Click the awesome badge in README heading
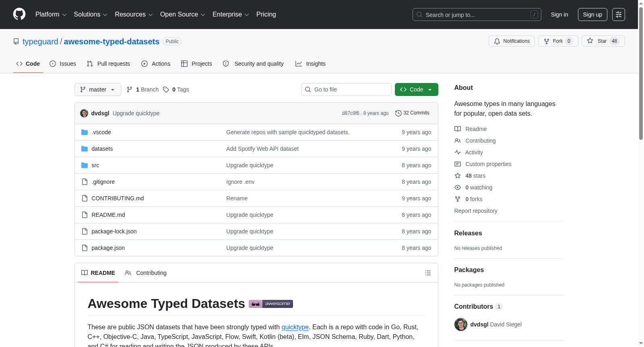Viewport: 644px width, 347px height. pyautogui.click(x=271, y=304)
